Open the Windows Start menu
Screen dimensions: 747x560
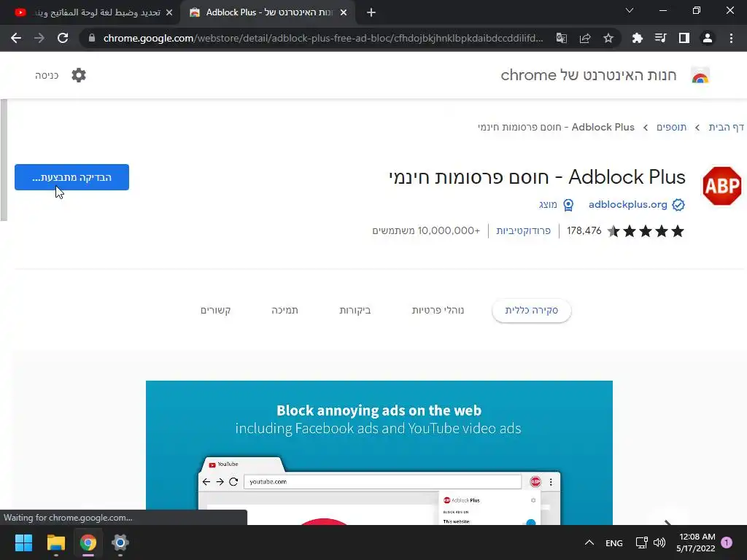pos(23,542)
